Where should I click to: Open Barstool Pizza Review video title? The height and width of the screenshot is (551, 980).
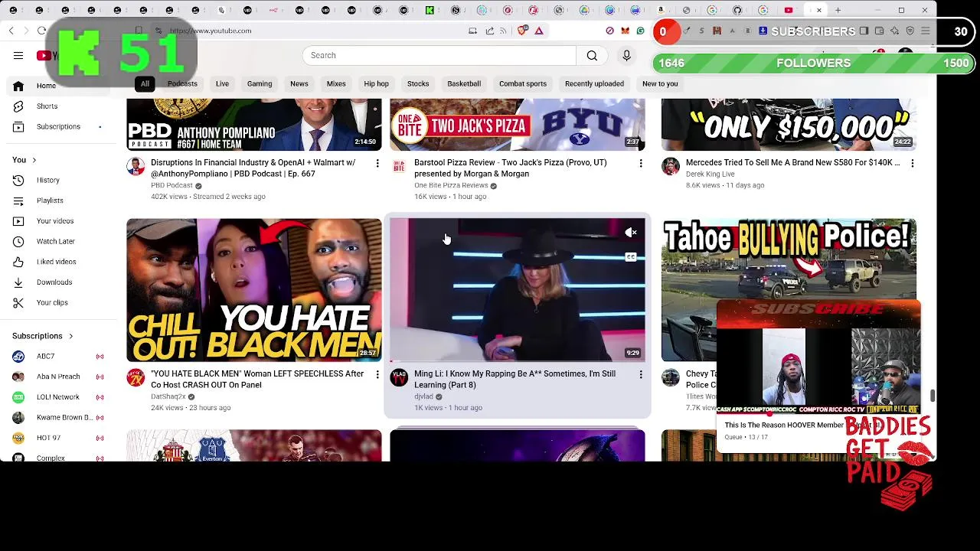point(510,168)
